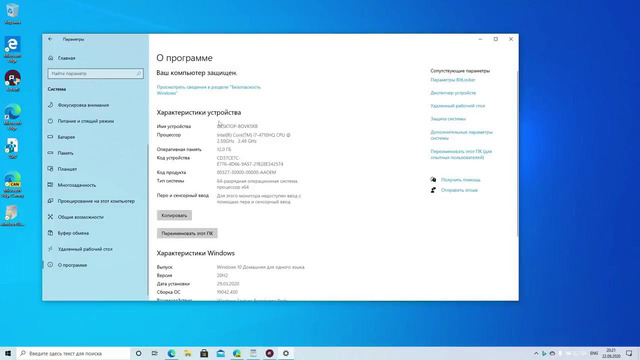Open the Windows Security details link
The width and height of the screenshot is (640, 360).
tap(209, 90)
